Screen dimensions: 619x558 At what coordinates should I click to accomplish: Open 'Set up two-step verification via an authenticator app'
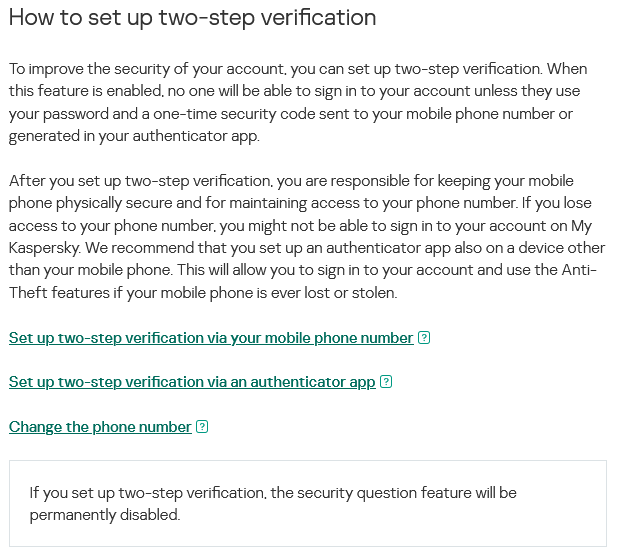point(192,382)
